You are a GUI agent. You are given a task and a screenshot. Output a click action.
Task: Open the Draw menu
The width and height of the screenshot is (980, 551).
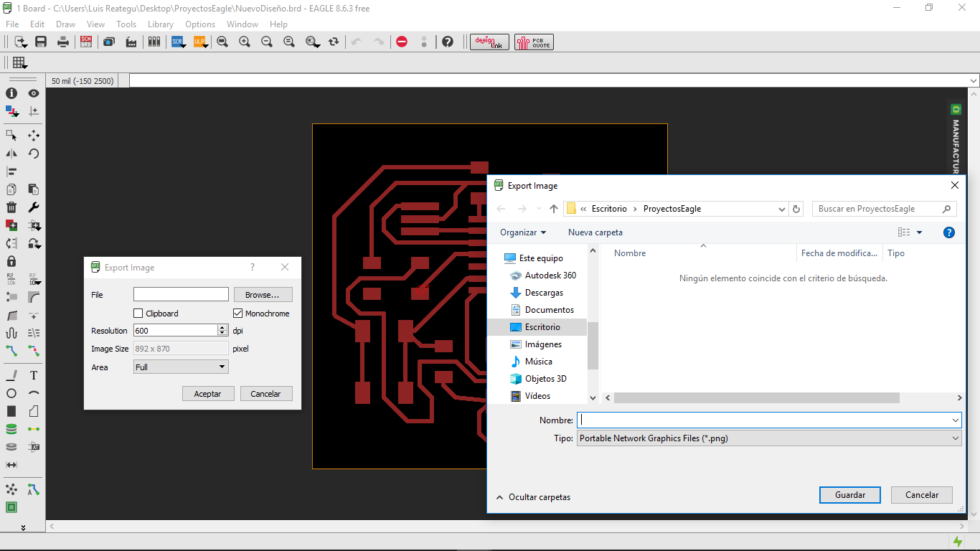coord(65,24)
